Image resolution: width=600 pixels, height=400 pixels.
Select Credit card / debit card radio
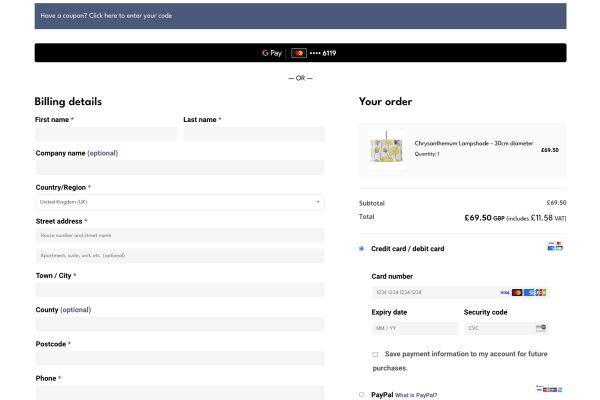click(362, 248)
